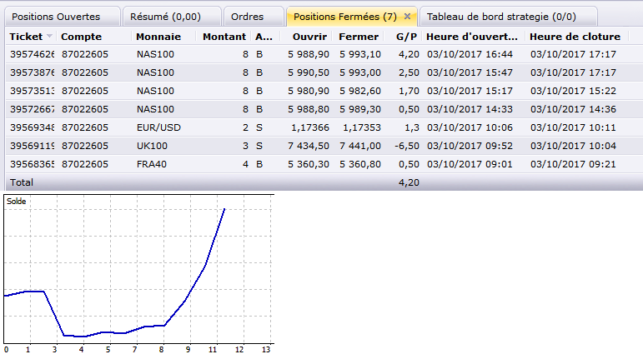
Task: Click the Total row label
Action: tap(22, 182)
